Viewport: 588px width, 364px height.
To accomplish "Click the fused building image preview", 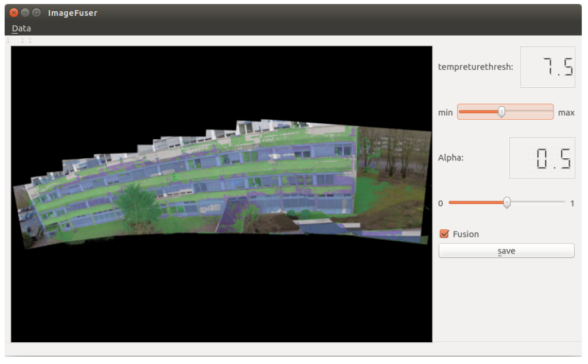I will (x=221, y=194).
